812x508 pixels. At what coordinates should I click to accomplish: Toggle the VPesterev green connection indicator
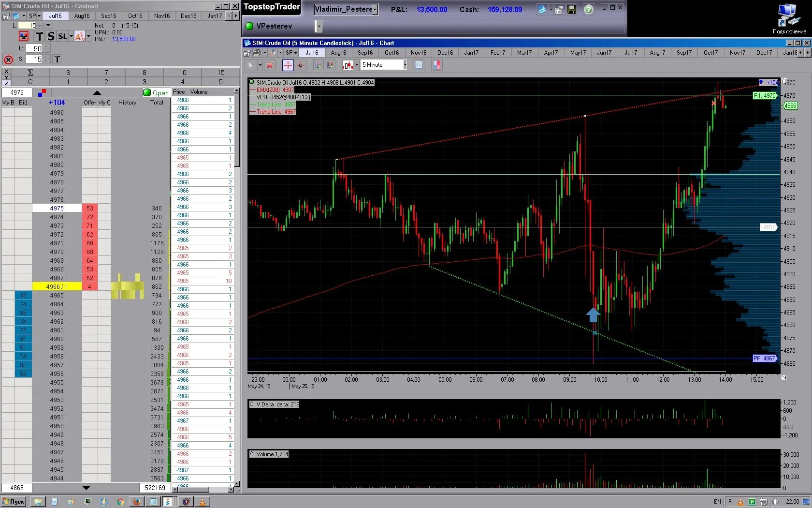click(x=249, y=26)
